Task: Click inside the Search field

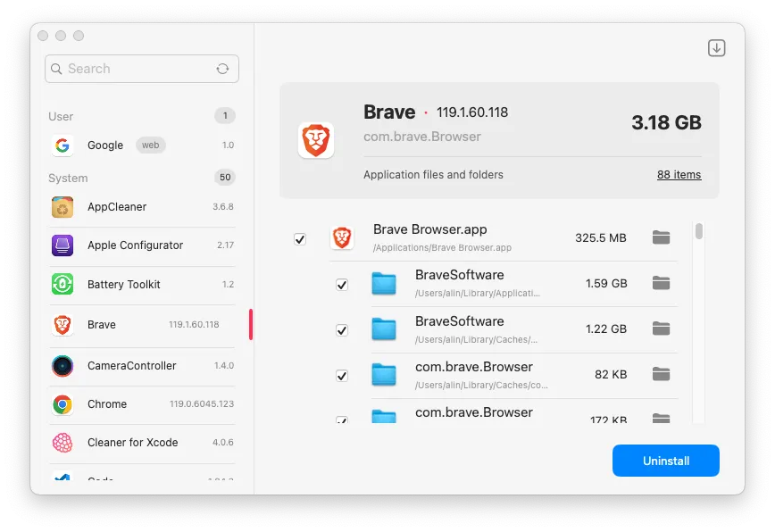Action: 142,69
